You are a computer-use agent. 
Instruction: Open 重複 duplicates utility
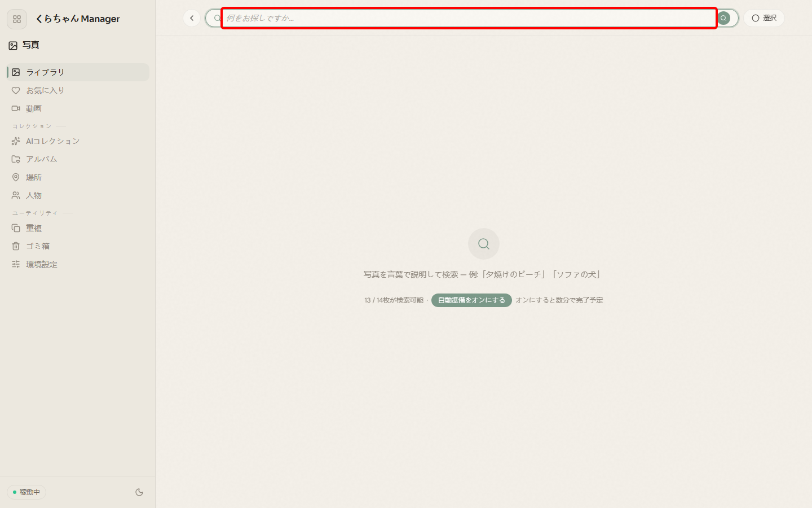tap(78, 228)
